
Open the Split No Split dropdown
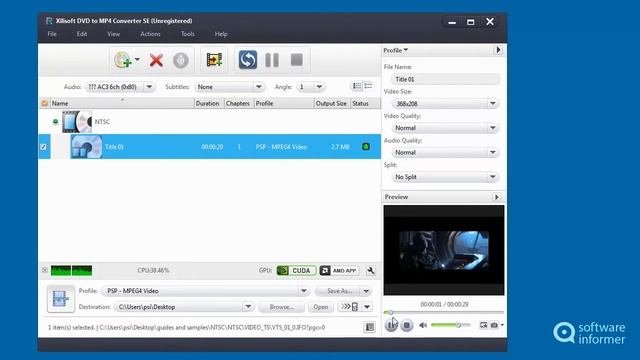point(445,177)
